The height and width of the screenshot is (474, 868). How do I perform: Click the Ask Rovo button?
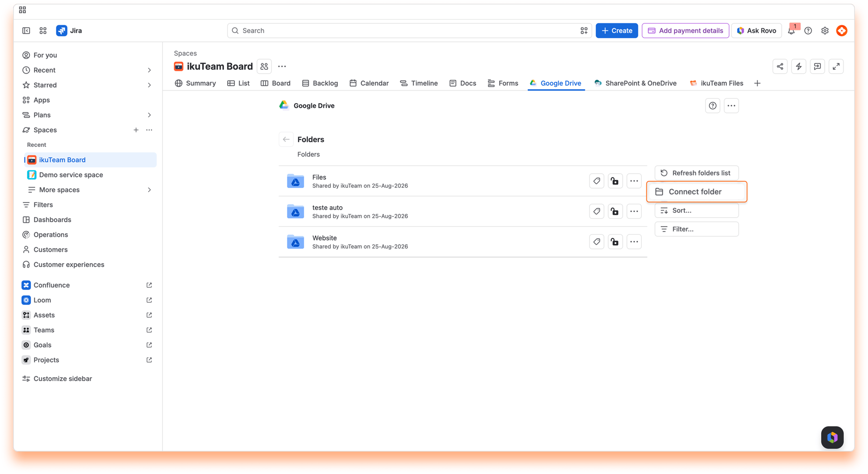tap(757, 30)
